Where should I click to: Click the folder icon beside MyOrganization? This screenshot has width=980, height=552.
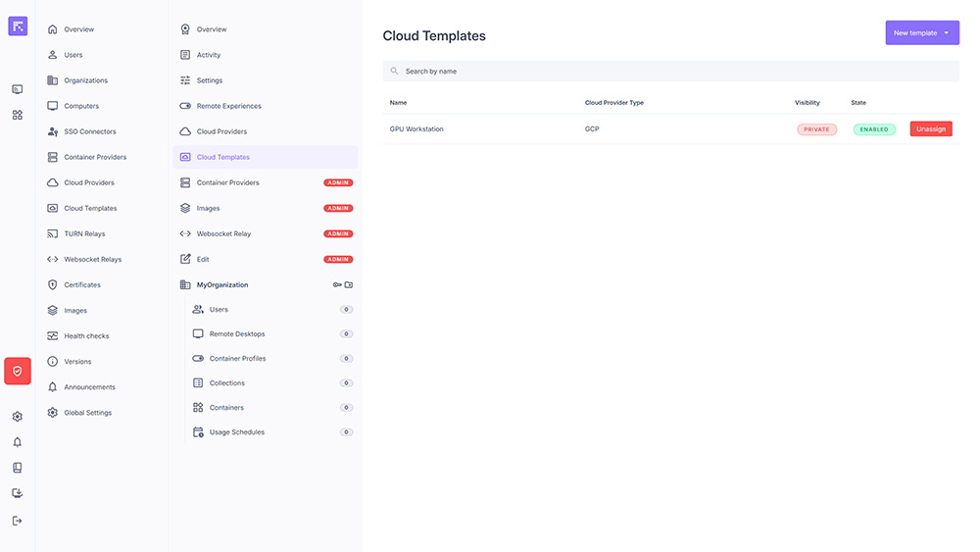coord(349,285)
